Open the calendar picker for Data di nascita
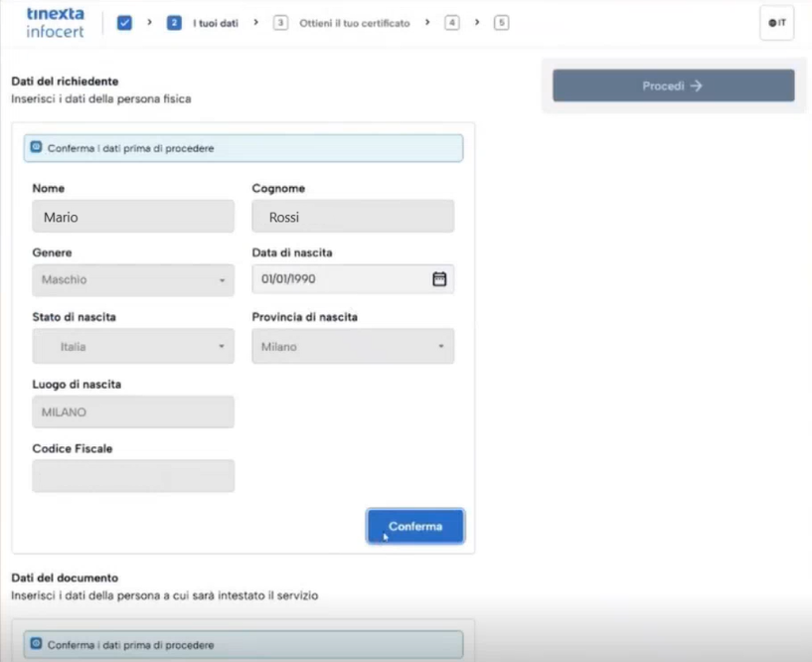The width and height of the screenshot is (812, 662). click(439, 279)
